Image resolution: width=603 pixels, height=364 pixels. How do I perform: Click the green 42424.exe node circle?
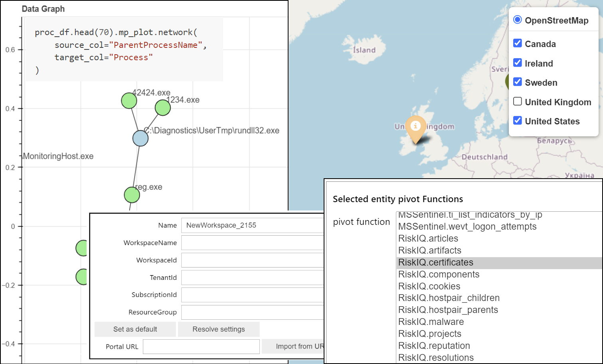click(x=129, y=100)
